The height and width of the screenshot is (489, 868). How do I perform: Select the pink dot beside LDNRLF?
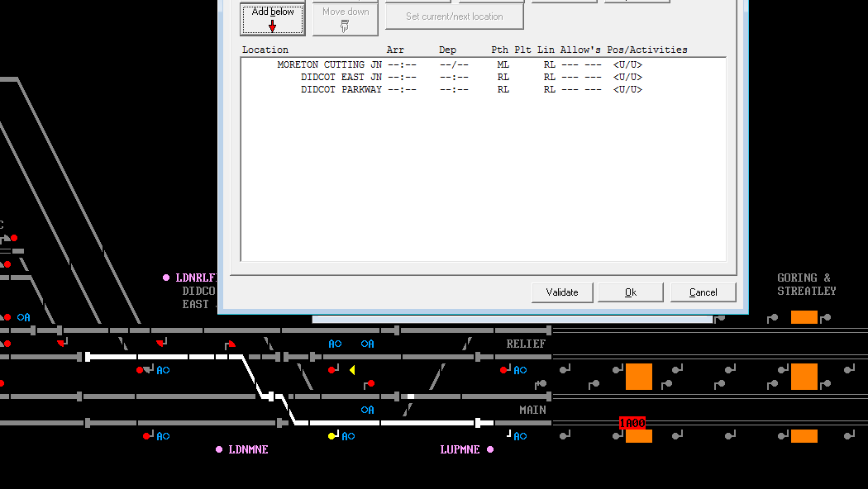point(166,278)
